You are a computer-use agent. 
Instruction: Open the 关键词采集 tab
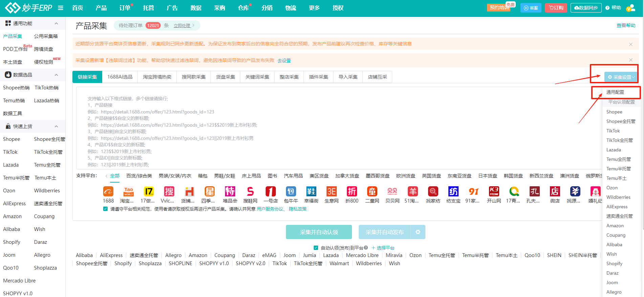[x=257, y=77]
